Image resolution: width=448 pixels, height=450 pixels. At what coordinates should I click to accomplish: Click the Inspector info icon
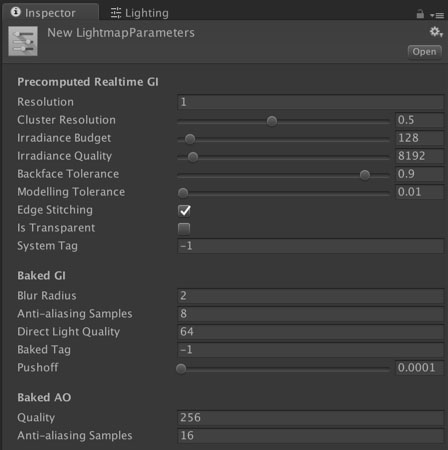[15, 12]
